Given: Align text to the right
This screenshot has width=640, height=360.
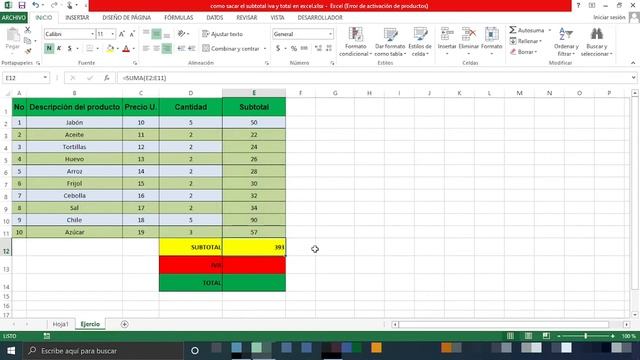Looking at the screenshot, I should coord(167,49).
